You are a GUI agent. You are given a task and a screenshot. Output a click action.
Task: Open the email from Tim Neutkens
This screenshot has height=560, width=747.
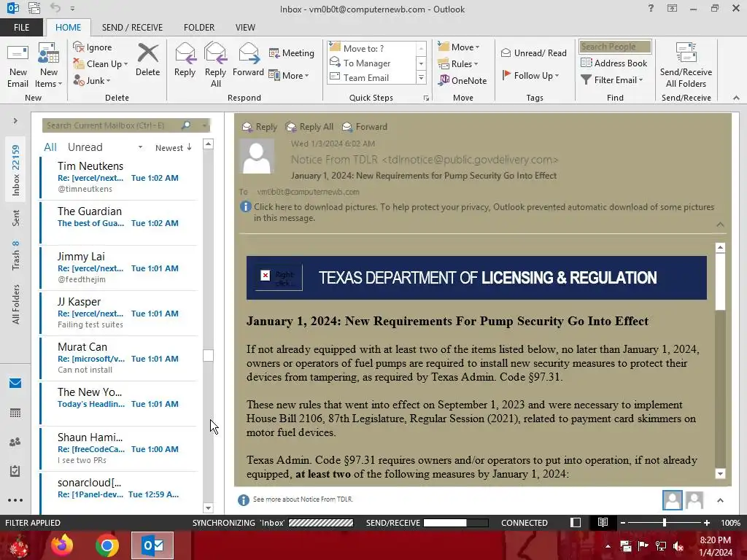point(119,177)
